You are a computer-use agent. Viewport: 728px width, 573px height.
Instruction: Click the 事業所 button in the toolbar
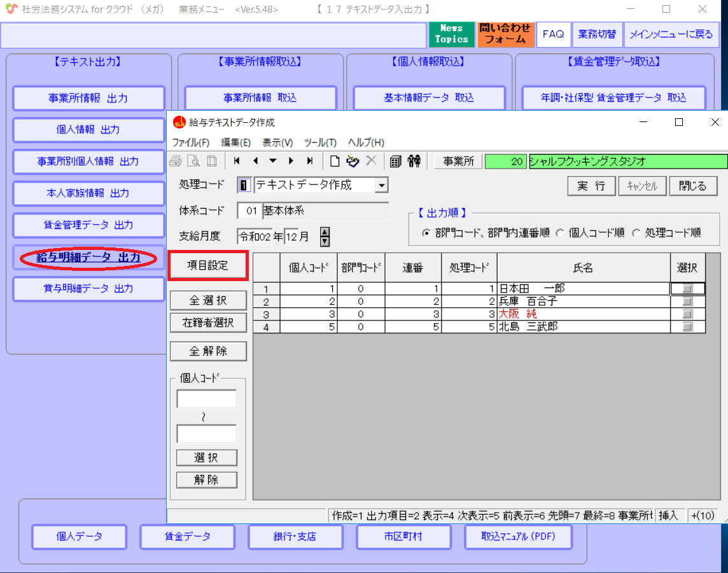pos(458,161)
